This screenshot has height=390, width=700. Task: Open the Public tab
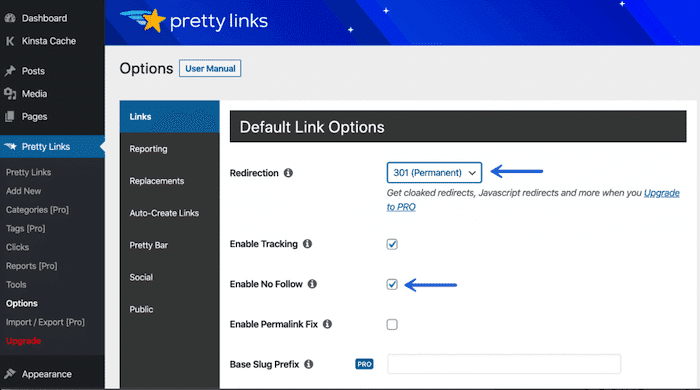[169, 309]
